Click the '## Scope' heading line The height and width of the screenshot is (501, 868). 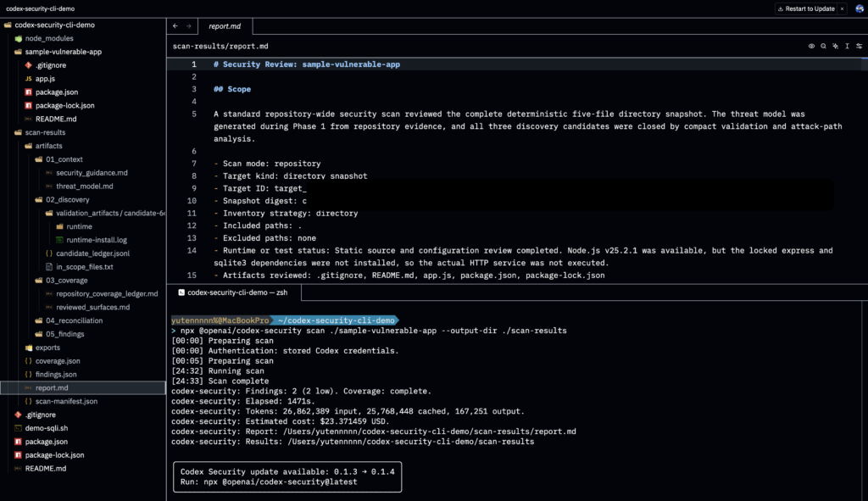[x=232, y=89]
